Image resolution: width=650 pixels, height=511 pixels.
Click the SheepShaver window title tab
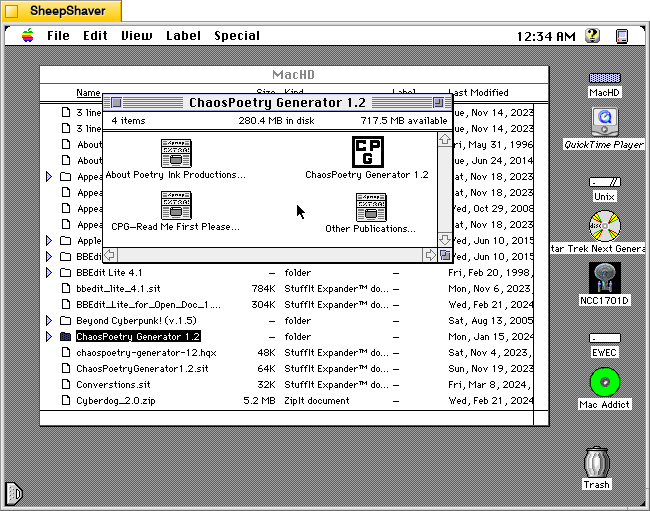[x=61, y=11]
